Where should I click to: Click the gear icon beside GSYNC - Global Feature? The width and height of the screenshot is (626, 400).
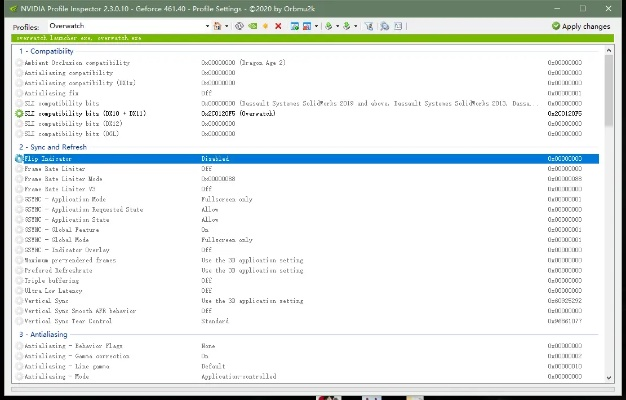pyautogui.click(x=19, y=230)
